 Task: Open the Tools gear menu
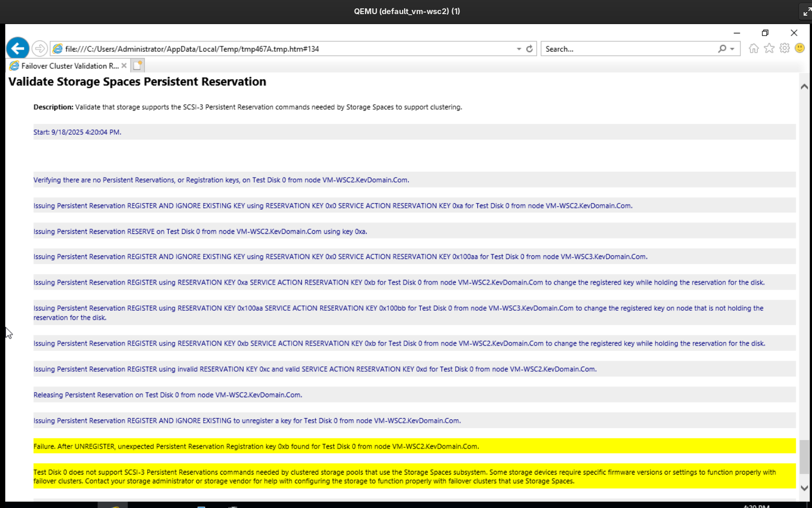tap(784, 49)
